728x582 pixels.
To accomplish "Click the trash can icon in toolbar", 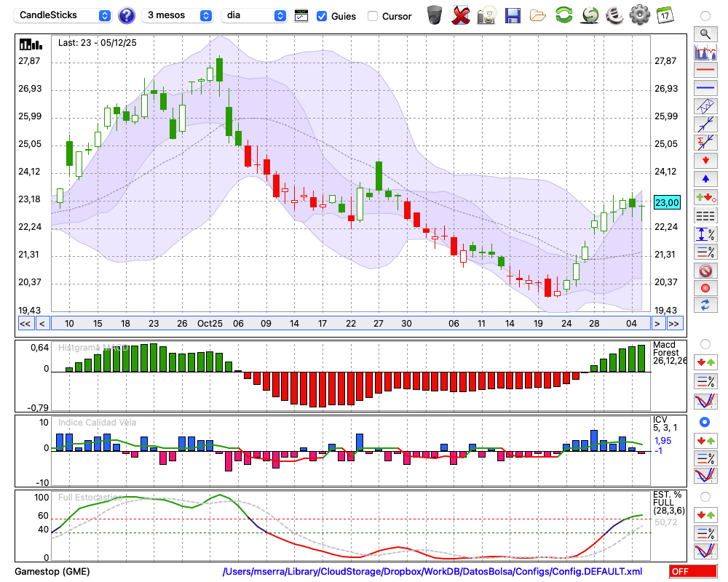I will click(435, 15).
